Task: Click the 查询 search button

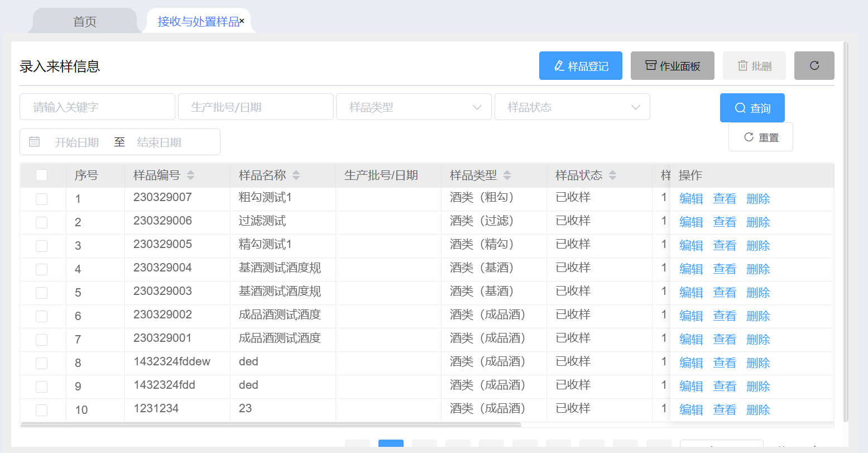Action: pos(752,108)
